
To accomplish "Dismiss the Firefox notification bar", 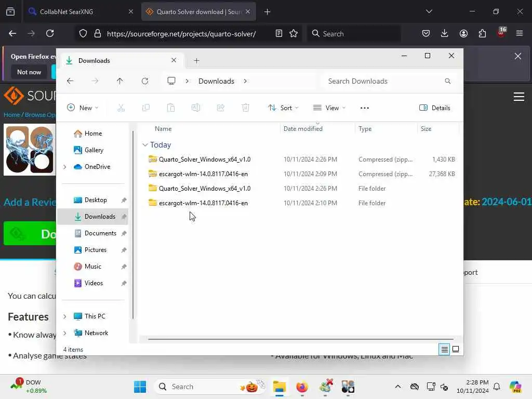I will pos(517,56).
